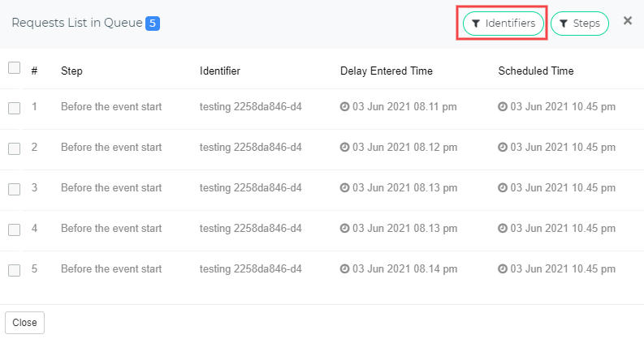Click the Scheduled Time column header
Image resolution: width=644 pixels, height=339 pixels.
click(535, 71)
